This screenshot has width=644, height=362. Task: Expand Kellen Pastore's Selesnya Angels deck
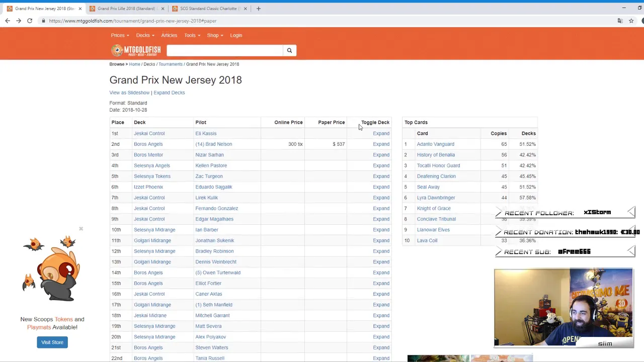click(x=381, y=165)
